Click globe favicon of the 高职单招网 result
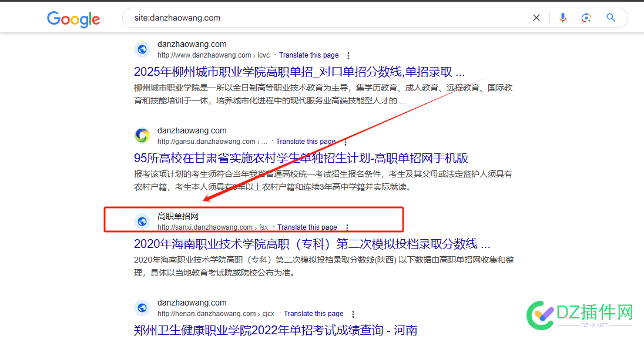644x339 pixels. 142,221
